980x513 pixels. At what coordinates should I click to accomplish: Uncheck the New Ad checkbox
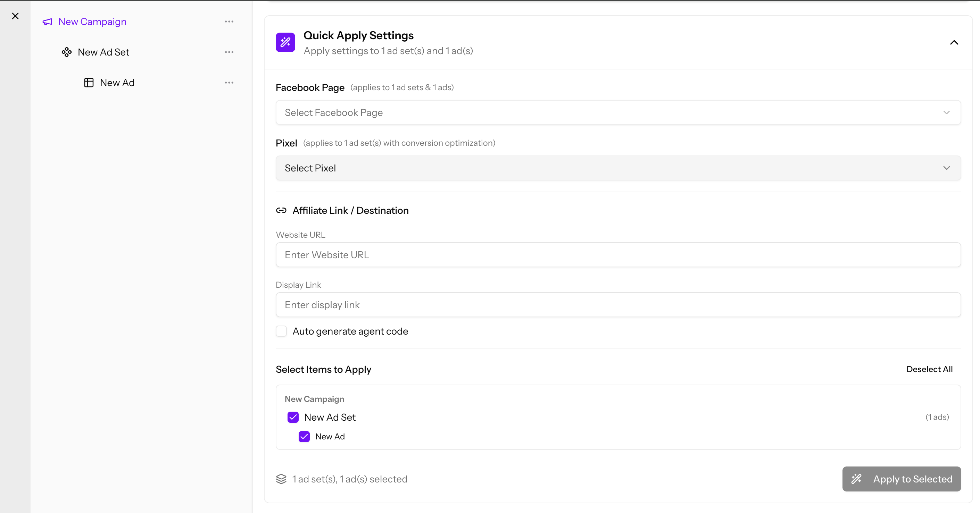point(304,437)
